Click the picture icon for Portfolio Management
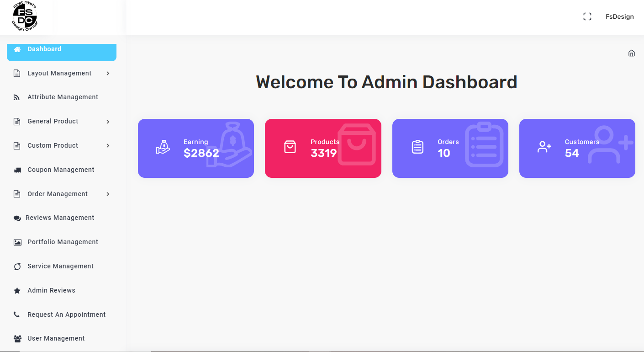The width and height of the screenshot is (644, 352). tap(17, 242)
